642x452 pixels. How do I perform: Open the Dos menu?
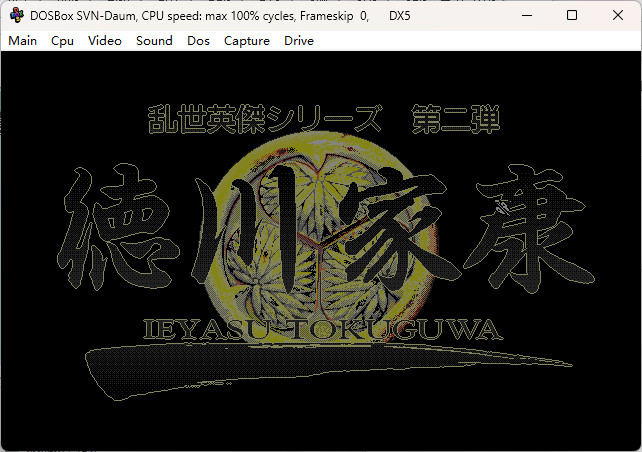click(198, 41)
